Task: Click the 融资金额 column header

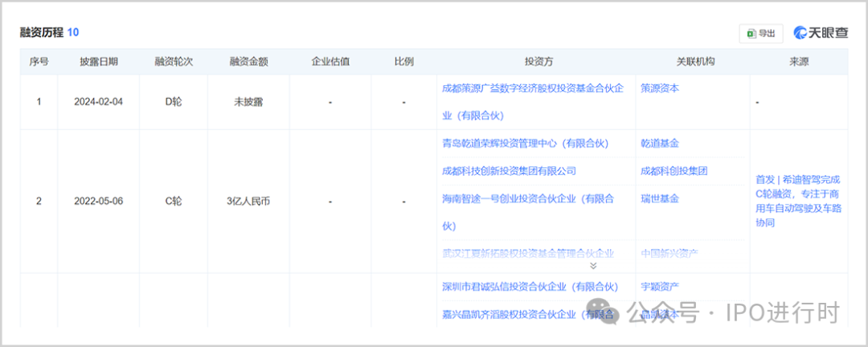Action: point(248,62)
